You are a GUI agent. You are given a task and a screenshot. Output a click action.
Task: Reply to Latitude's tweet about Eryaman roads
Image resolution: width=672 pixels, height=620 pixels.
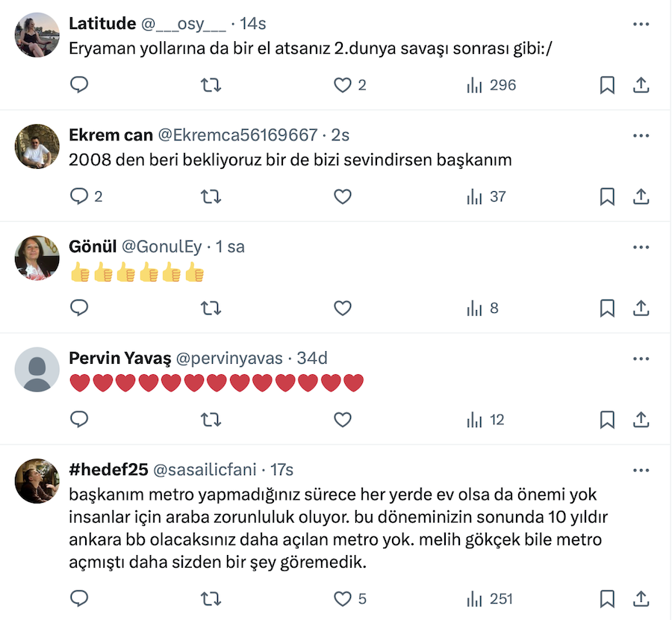tap(79, 85)
